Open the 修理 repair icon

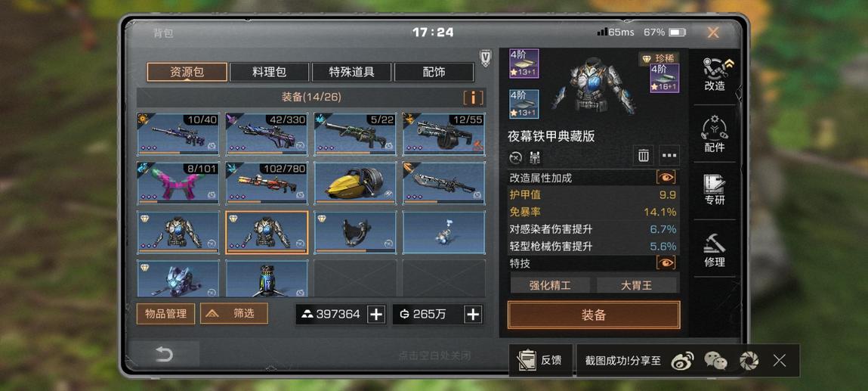click(714, 250)
